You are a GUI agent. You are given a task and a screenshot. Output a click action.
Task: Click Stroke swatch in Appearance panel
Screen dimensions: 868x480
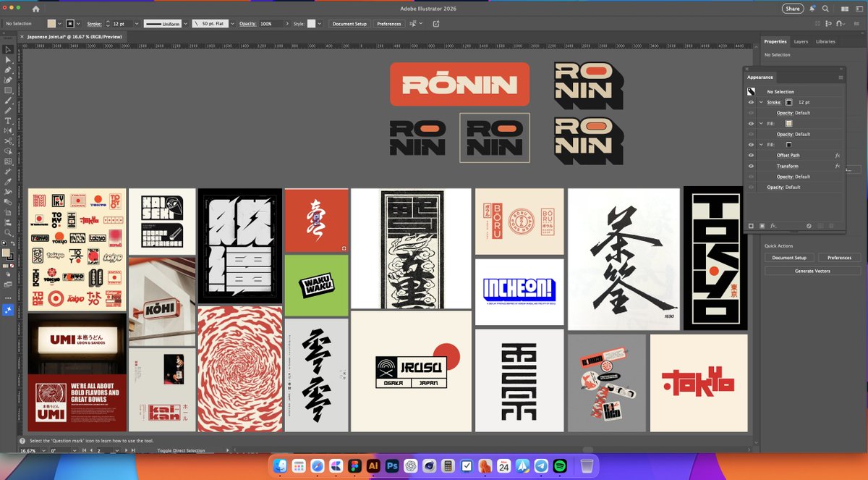pos(789,102)
